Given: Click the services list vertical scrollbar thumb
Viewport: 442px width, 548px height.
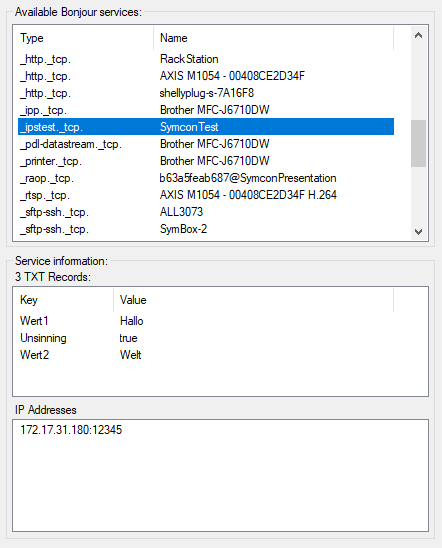Looking at the screenshot, I should point(418,144).
